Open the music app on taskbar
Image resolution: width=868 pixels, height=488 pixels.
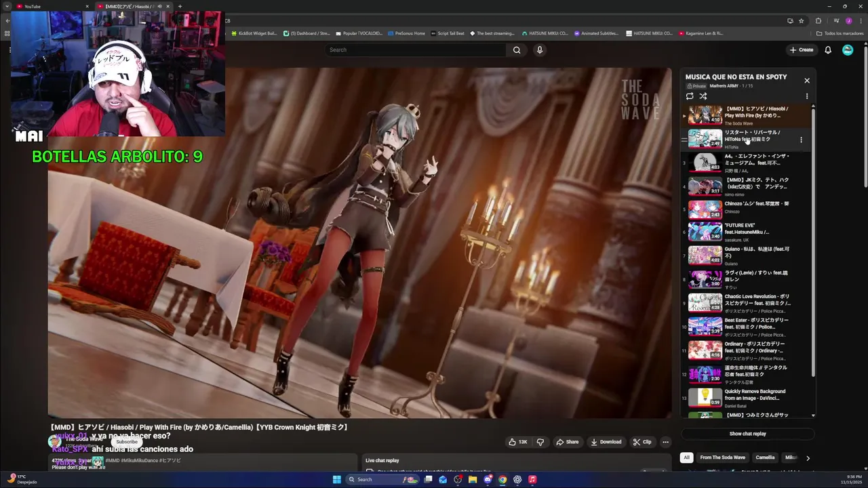tap(532, 480)
